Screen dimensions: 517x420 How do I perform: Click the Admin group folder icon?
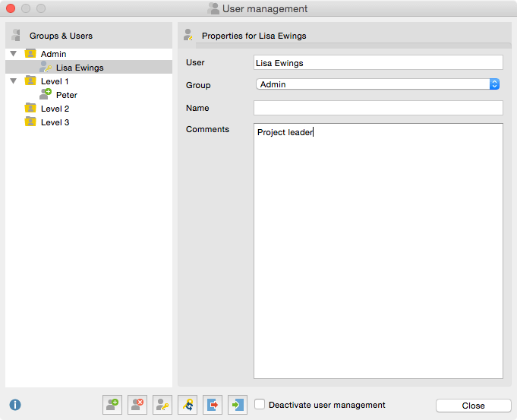(x=30, y=53)
